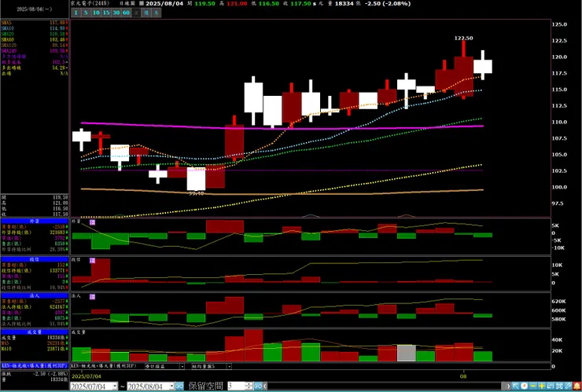This screenshot has height=392, width=582.
Task: Select the daily (日) timeframe button
Action: (x=137, y=13)
